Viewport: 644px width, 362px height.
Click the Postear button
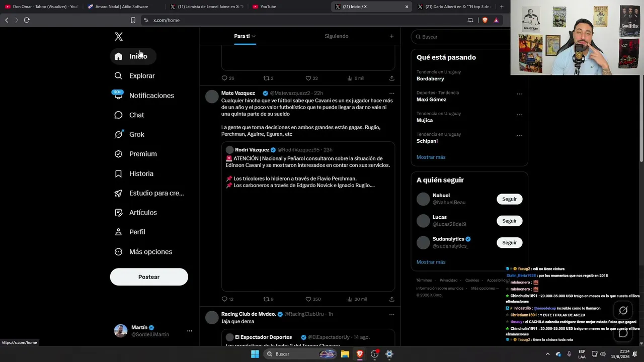[149, 277]
